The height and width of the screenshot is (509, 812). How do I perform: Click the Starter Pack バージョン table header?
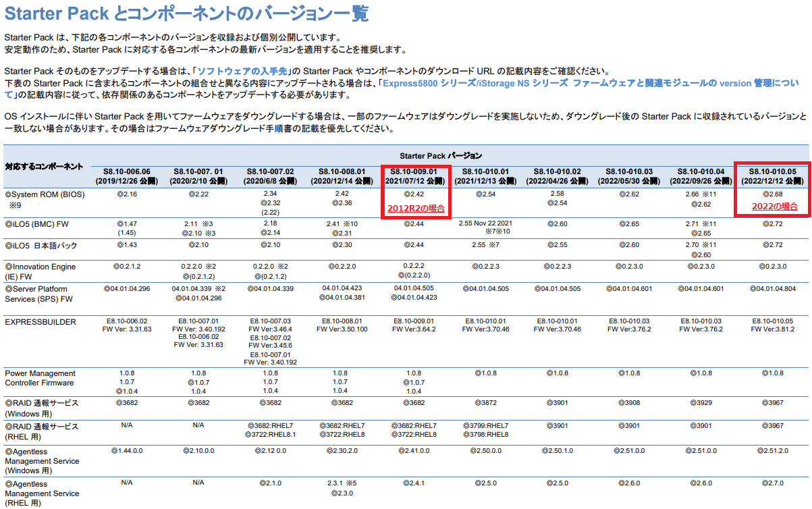tap(441, 156)
